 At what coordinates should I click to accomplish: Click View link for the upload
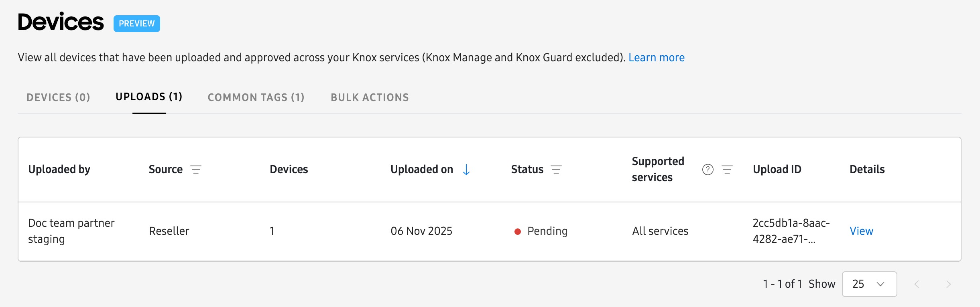pyautogui.click(x=861, y=231)
